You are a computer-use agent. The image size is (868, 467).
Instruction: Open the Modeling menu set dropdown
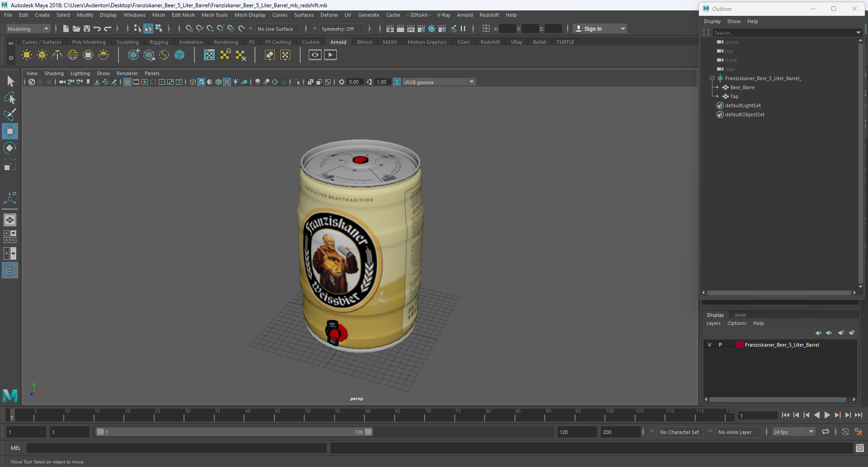[x=46, y=29]
